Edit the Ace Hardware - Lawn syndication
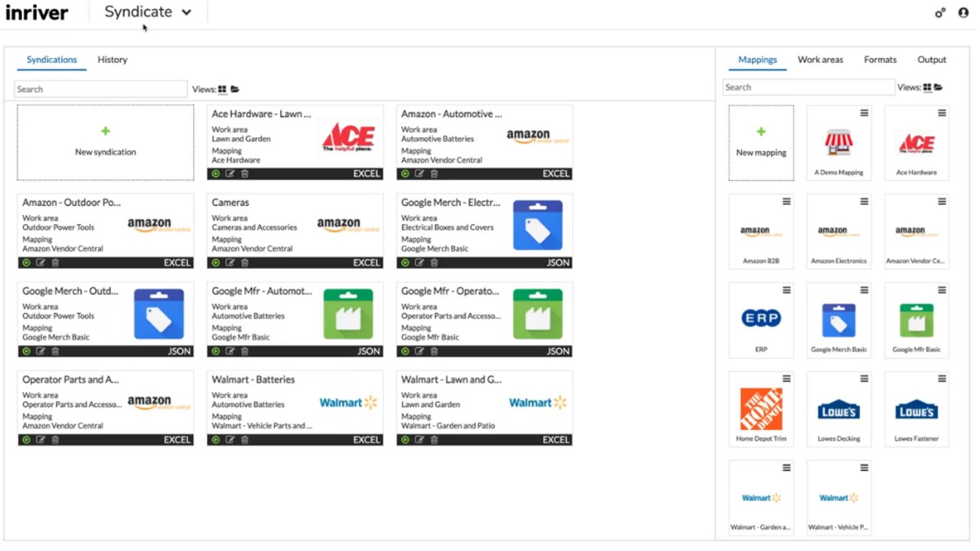980x551 pixels. [230, 174]
